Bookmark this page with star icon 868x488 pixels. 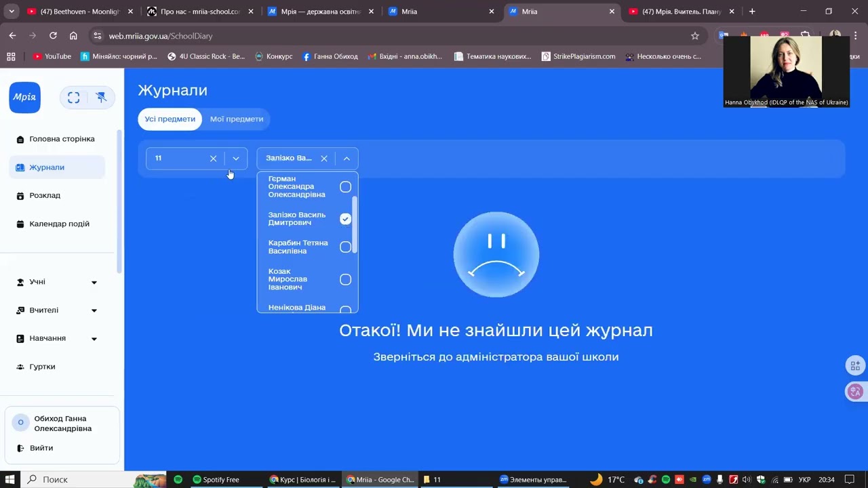694,36
